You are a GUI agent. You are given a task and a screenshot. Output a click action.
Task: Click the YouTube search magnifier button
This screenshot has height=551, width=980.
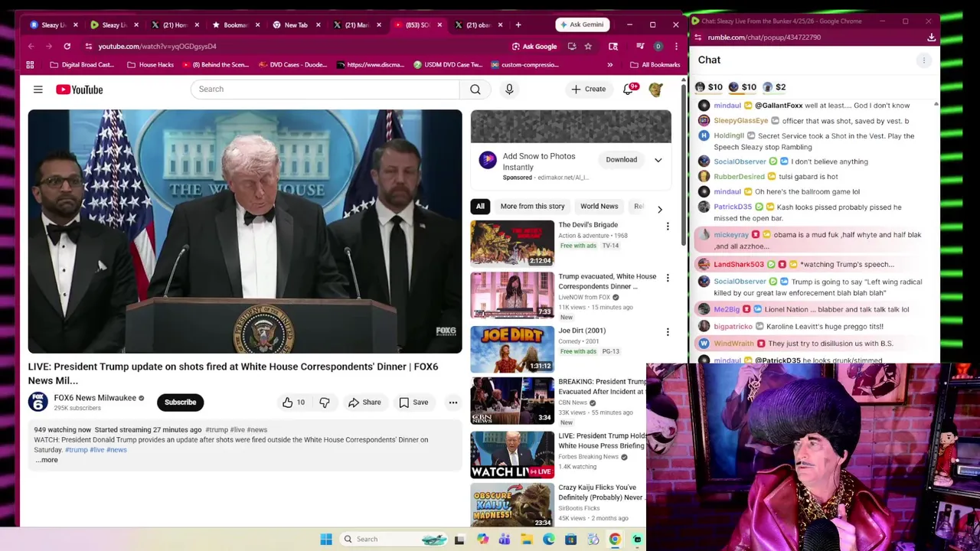tap(475, 90)
